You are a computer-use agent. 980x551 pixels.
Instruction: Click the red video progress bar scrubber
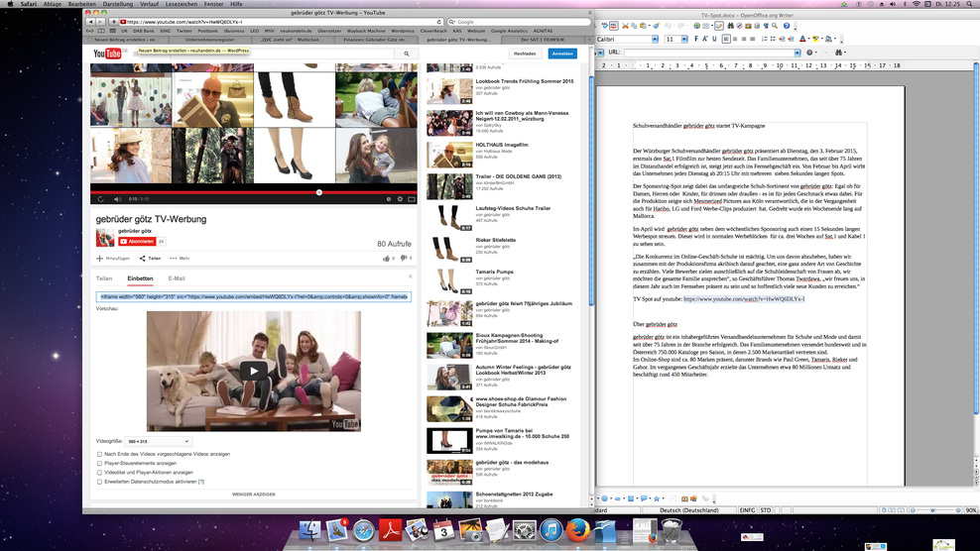318,192
